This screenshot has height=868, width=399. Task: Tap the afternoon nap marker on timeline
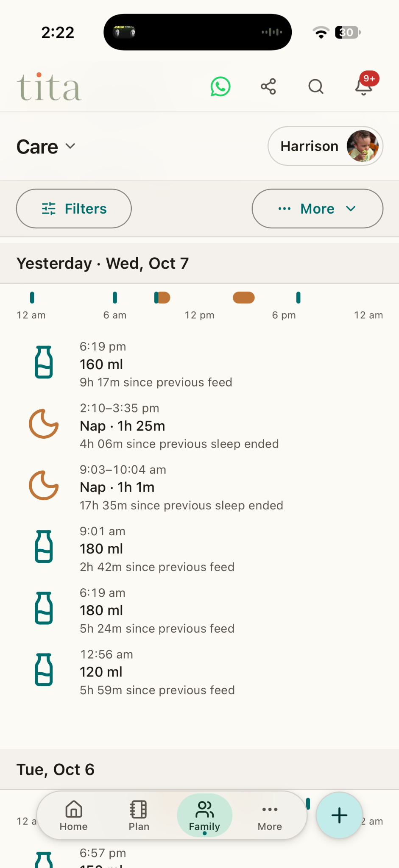[x=244, y=298]
